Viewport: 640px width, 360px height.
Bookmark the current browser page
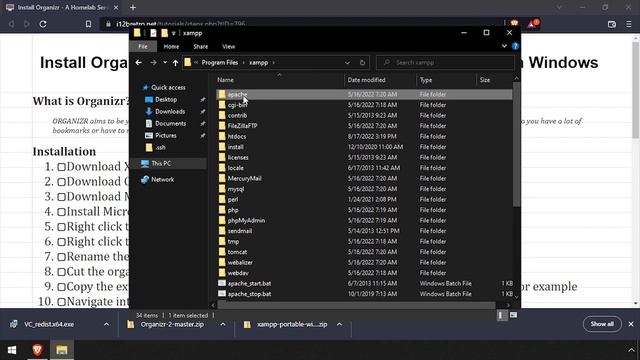[x=88, y=24]
